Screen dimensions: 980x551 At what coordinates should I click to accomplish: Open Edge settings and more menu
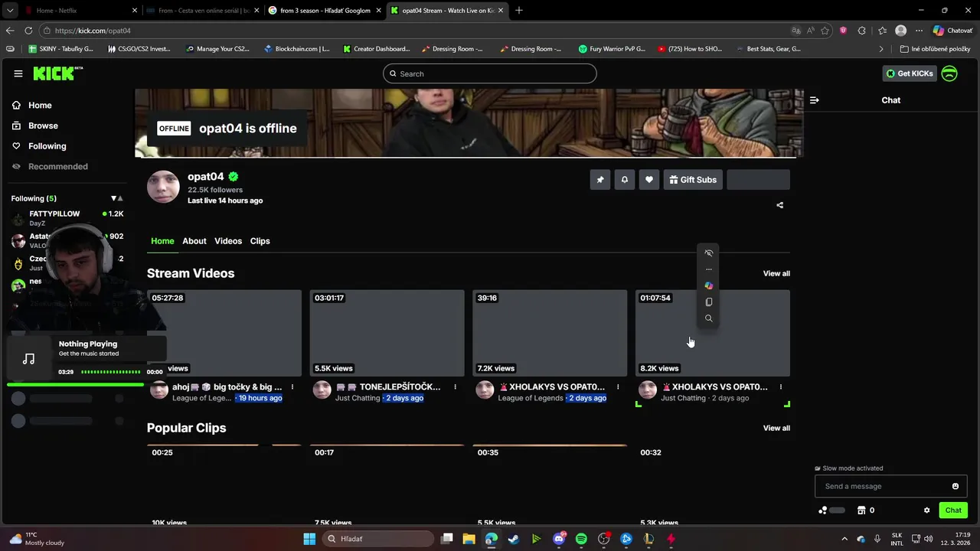[x=919, y=31]
